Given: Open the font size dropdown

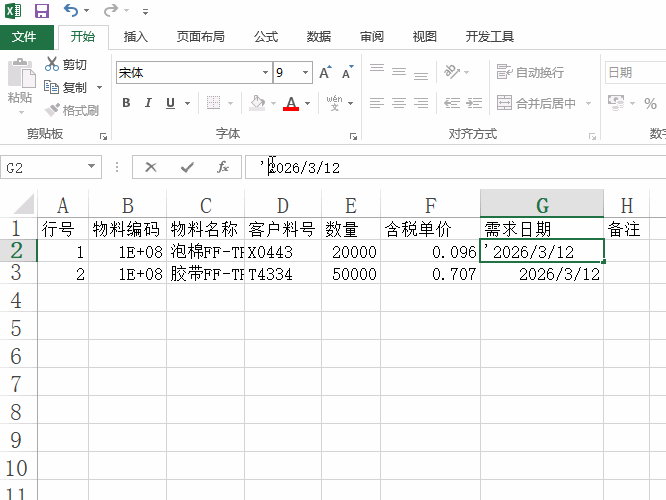Looking at the screenshot, I should pos(306,73).
